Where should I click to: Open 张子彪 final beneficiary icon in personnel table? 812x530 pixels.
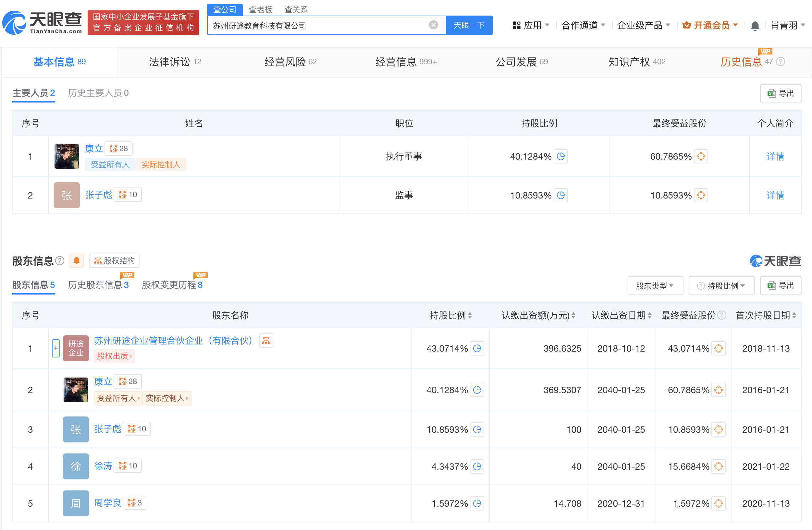(701, 195)
